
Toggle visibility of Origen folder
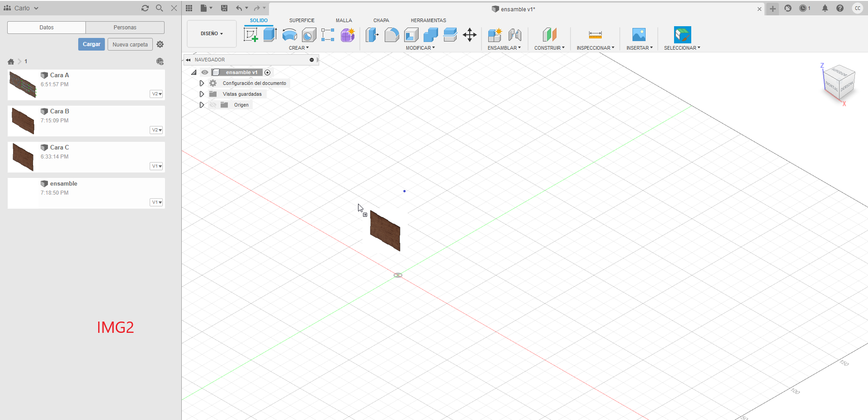[x=213, y=105]
